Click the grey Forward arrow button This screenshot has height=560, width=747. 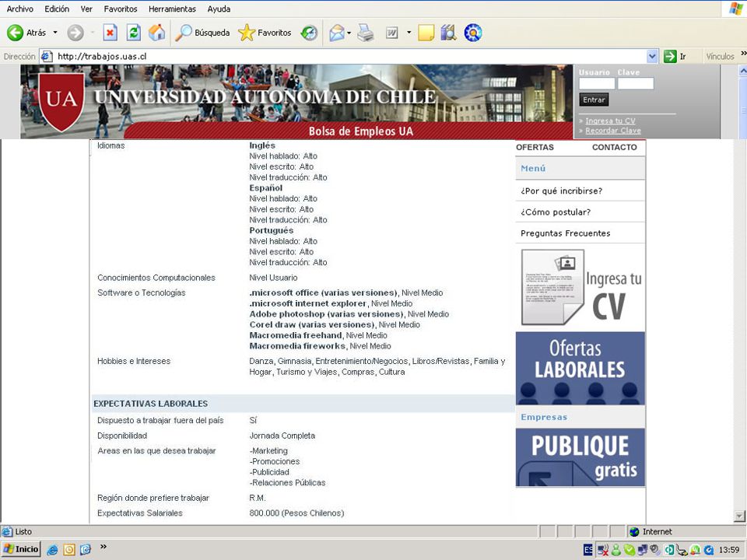pyautogui.click(x=75, y=33)
